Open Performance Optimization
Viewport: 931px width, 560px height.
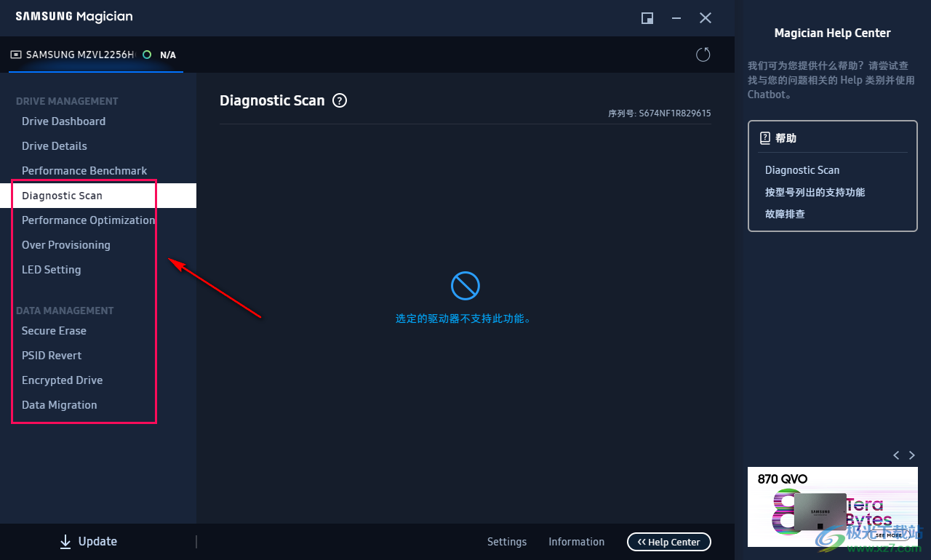tap(89, 220)
